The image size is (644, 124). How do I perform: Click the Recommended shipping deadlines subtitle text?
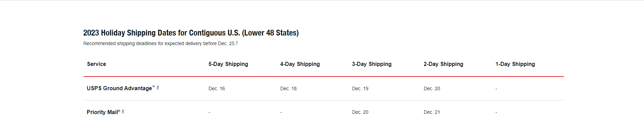(x=159, y=43)
